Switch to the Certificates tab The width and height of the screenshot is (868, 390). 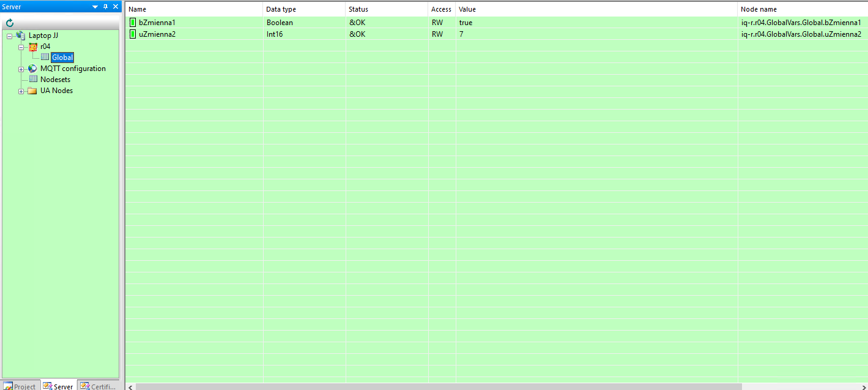(98, 386)
